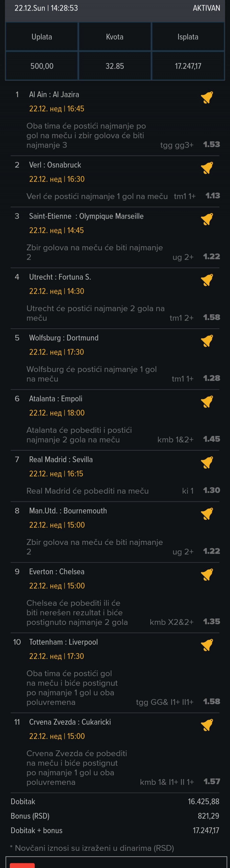The height and width of the screenshot is (868, 230).
Task: Toggle notification bell for Saint-Etienne : Olympique Marseille
Action: 207,219
